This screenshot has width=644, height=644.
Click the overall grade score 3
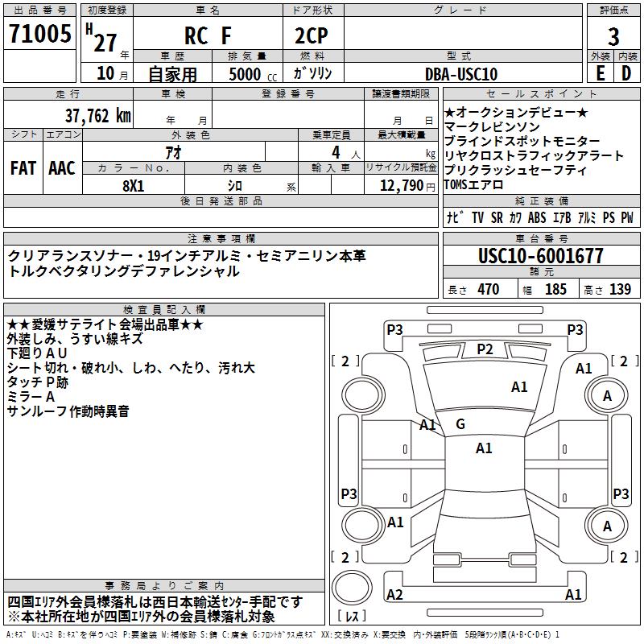click(x=613, y=36)
